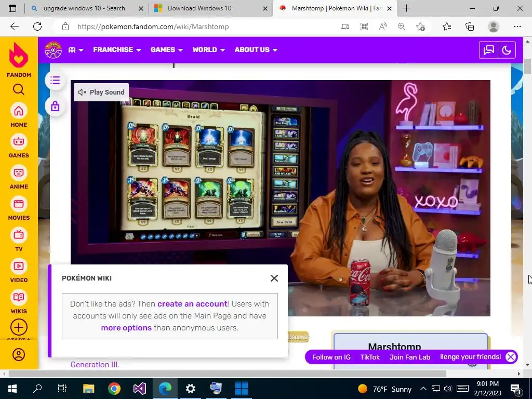
Task: Click the address bar URL
Action: [x=153, y=26]
